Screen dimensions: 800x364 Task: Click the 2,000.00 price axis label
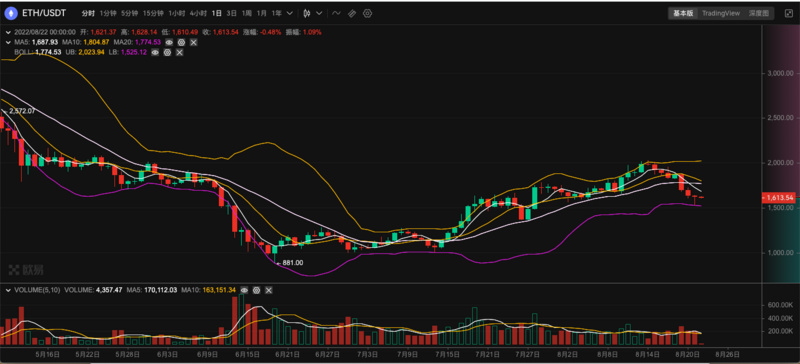781,163
